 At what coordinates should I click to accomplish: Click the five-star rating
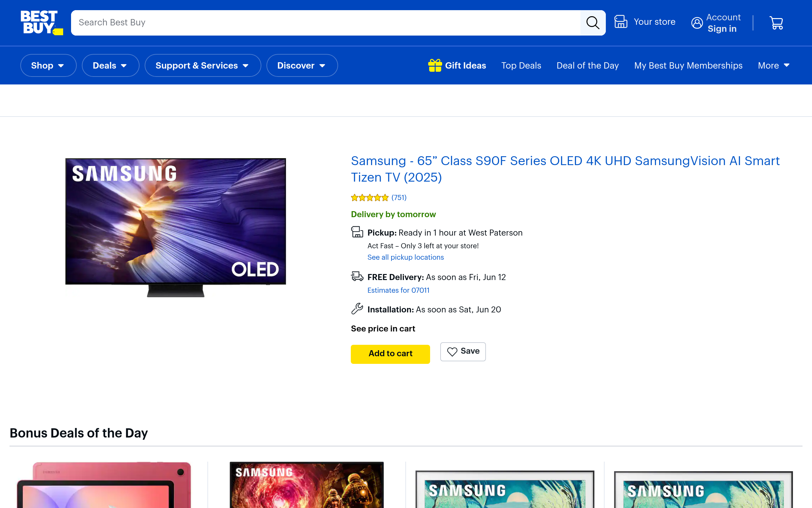370,197
